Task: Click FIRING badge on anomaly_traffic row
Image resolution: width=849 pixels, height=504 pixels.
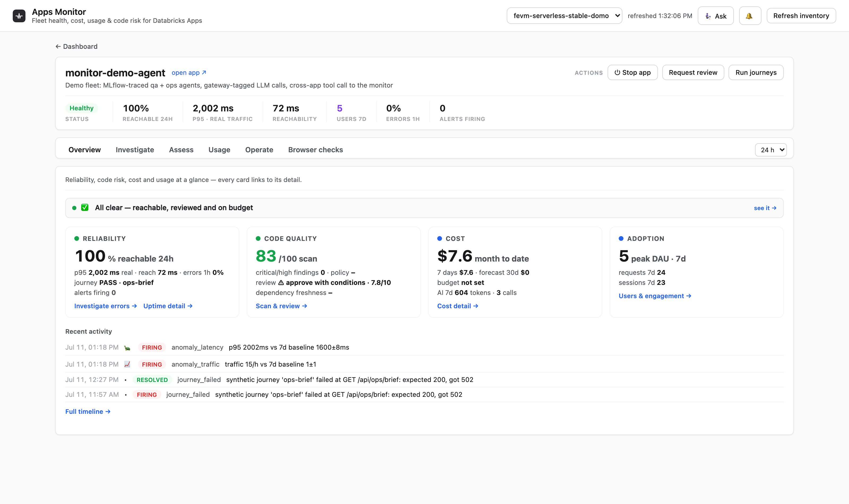Action: click(x=152, y=364)
